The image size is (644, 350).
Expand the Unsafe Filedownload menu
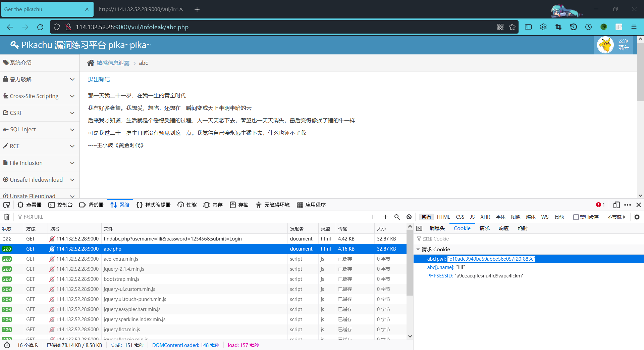click(40, 180)
